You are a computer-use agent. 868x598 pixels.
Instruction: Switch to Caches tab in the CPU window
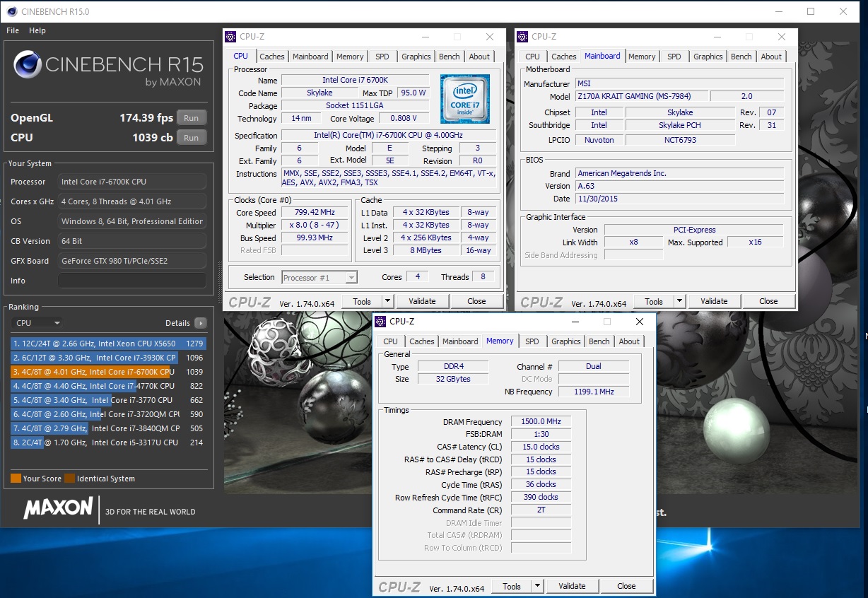point(271,57)
